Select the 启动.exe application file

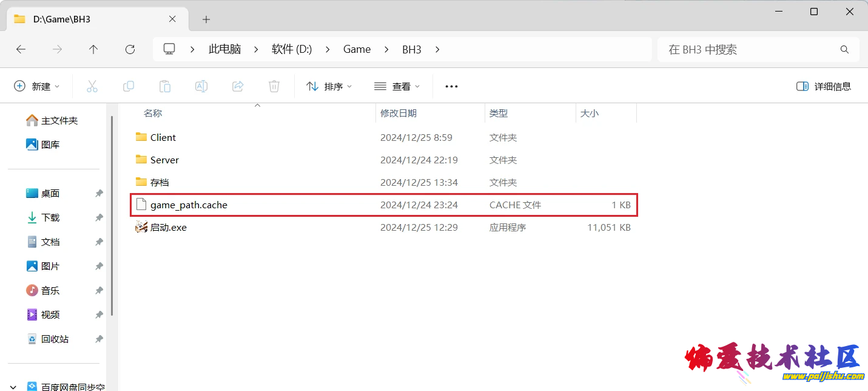[169, 228]
